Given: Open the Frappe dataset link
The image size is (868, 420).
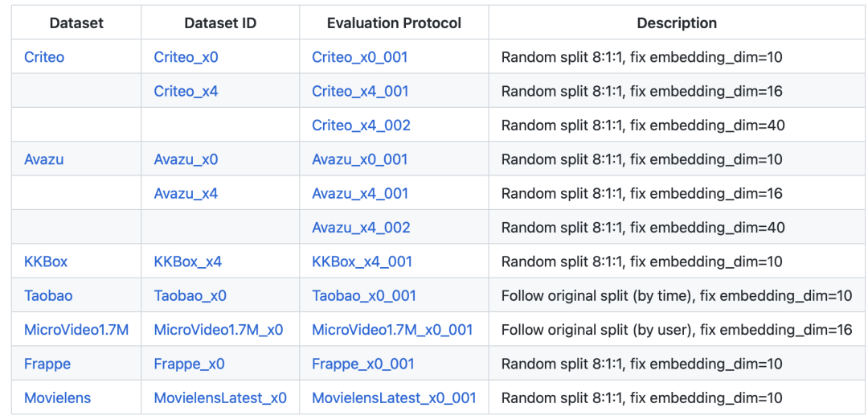Looking at the screenshot, I should coord(47,364).
